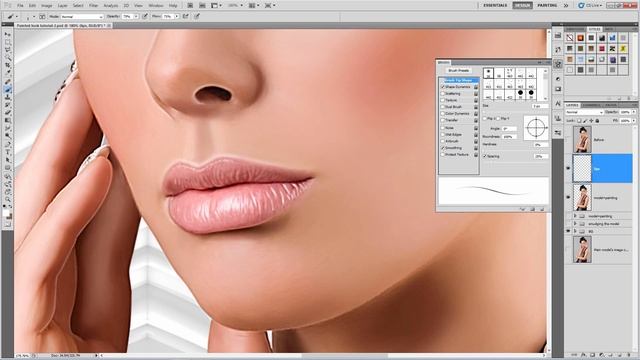
Task: Select the Brush tool in the toolbox
Action: pyautogui.click(x=8, y=89)
